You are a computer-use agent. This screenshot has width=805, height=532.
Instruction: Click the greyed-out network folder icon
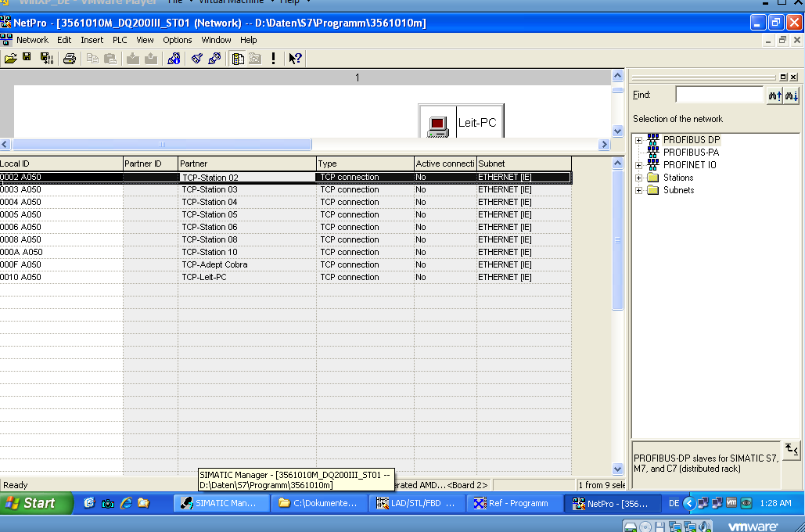coord(255,59)
